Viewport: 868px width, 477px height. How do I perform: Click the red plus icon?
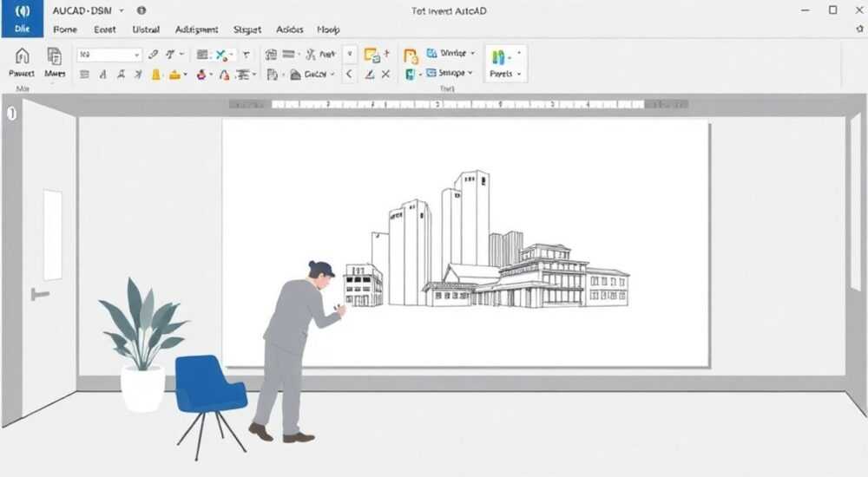[386, 53]
